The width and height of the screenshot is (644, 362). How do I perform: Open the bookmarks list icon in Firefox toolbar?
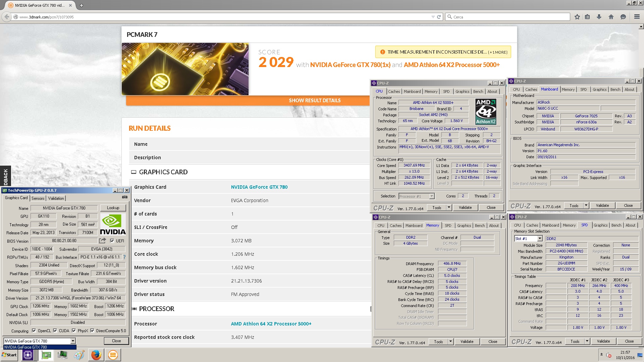pos(587,17)
